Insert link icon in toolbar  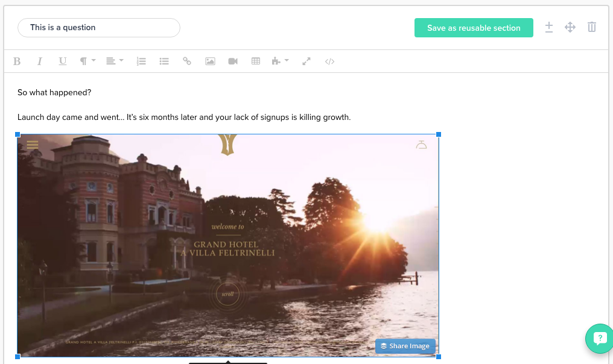click(x=187, y=61)
